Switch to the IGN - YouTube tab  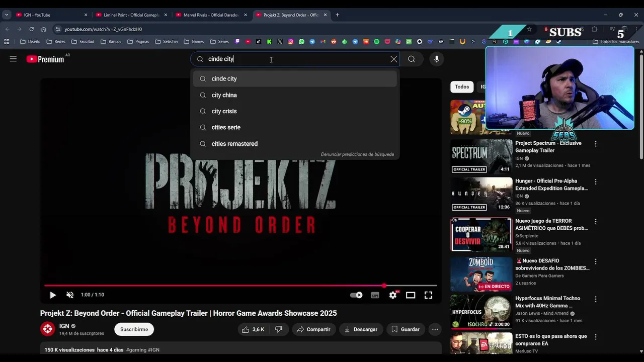50,15
